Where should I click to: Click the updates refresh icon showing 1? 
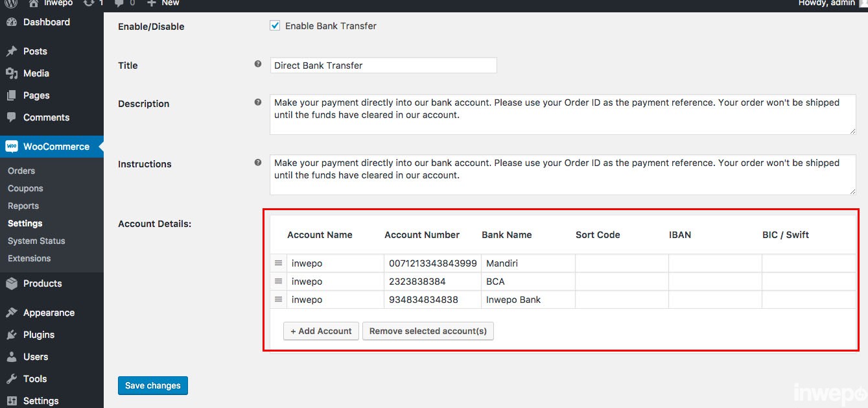(x=88, y=4)
